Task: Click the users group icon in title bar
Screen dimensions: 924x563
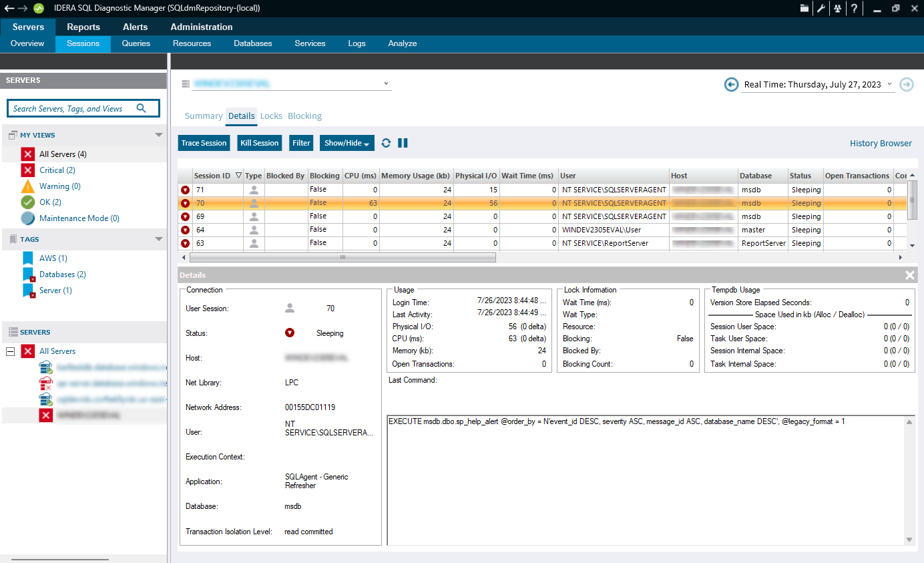Action: 837,9
